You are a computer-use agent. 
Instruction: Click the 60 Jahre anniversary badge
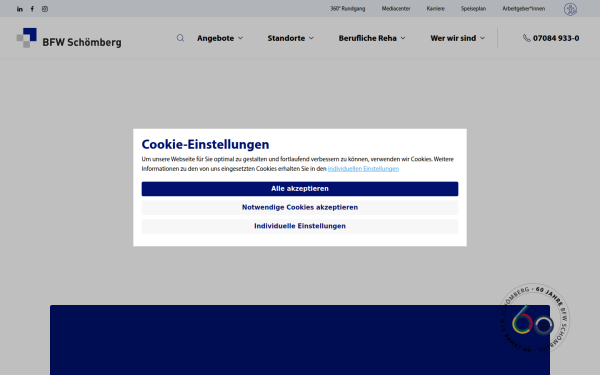click(535, 318)
